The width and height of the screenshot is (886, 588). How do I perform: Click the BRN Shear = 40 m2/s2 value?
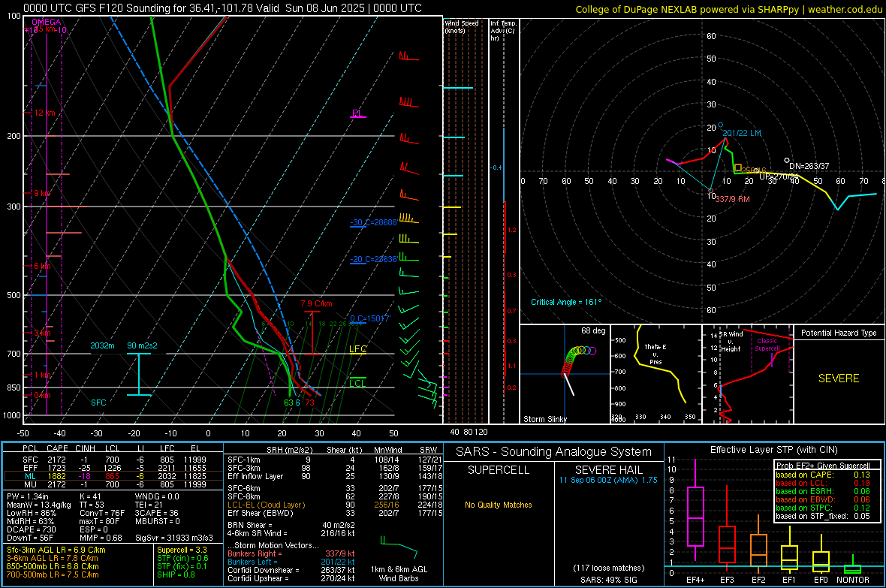point(291,525)
